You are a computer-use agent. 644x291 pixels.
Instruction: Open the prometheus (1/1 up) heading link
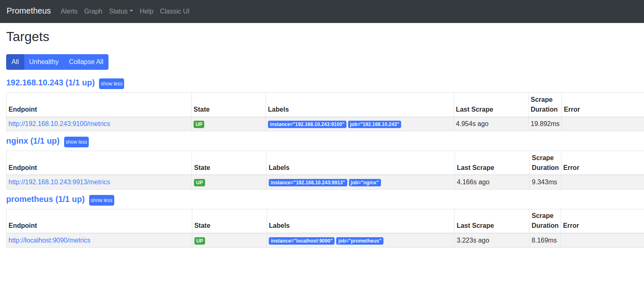[46, 199]
